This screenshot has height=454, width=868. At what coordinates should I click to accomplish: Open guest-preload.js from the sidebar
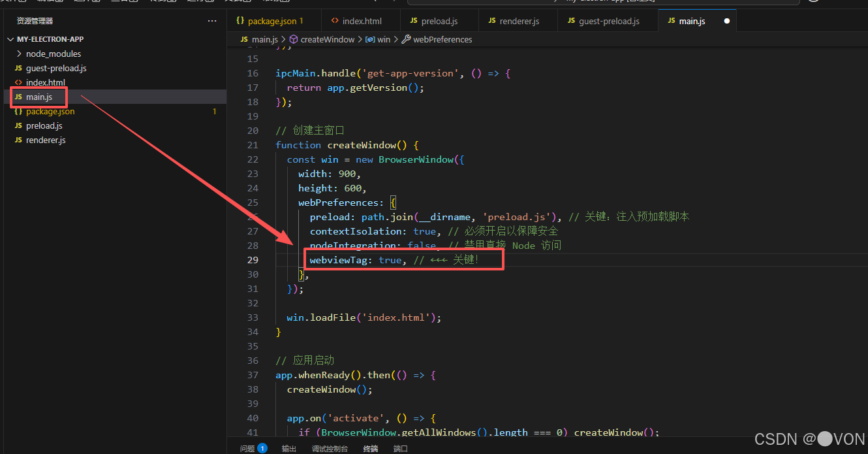[48, 67]
